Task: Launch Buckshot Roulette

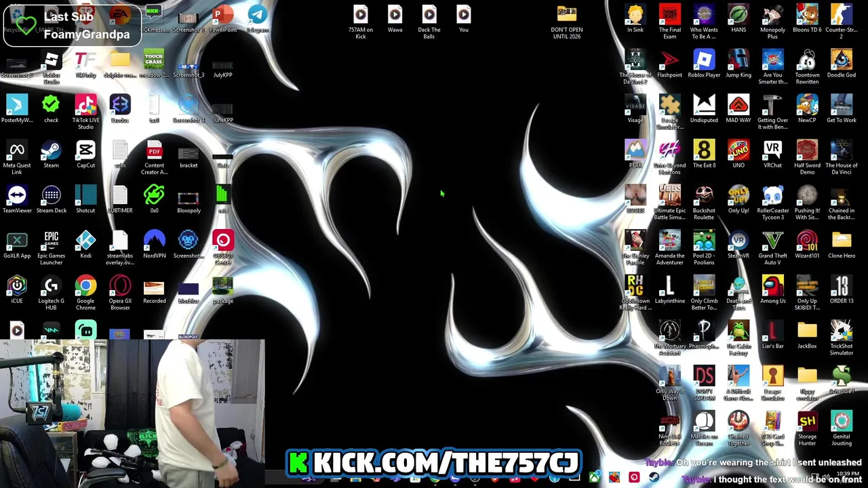Action: pyautogui.click(x=704, y=203)
